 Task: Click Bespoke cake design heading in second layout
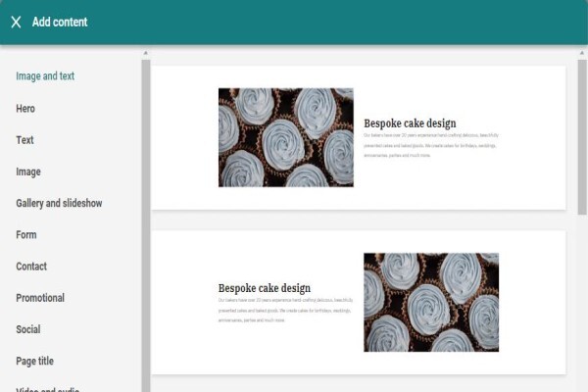[x=265, y=288]
